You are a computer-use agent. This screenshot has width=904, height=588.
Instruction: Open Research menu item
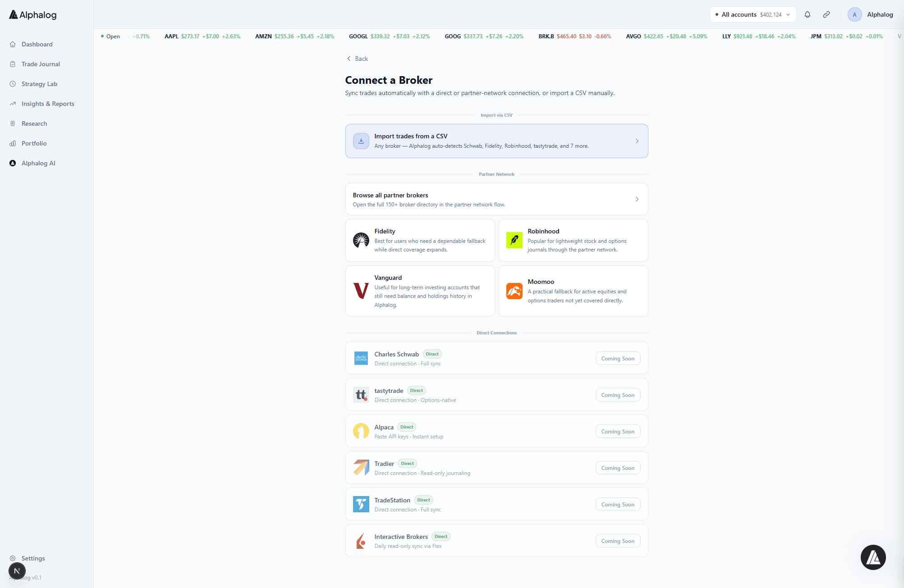[34, 123]
